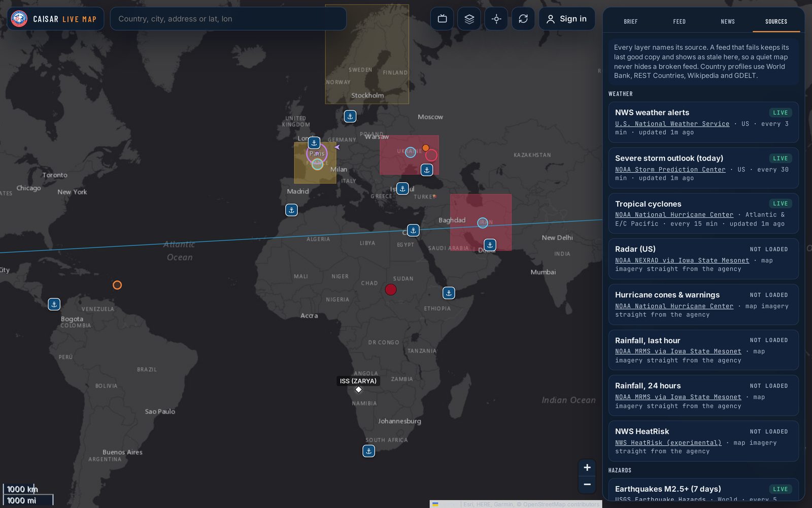Click the red shaded region over Iran

click(481, 222)
